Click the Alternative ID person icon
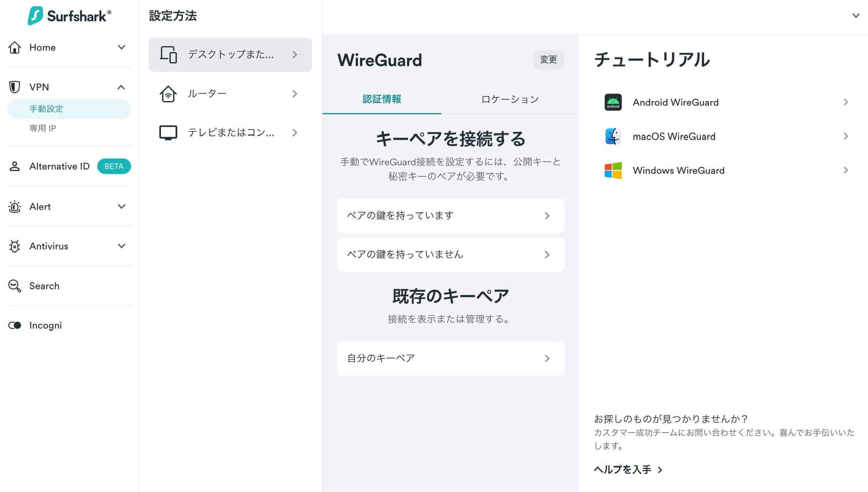 pyautogui.click(x=14, y=166)
